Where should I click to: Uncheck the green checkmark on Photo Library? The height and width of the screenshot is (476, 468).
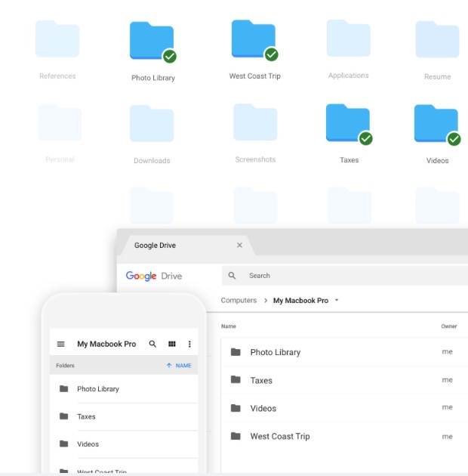coord(170,56)
